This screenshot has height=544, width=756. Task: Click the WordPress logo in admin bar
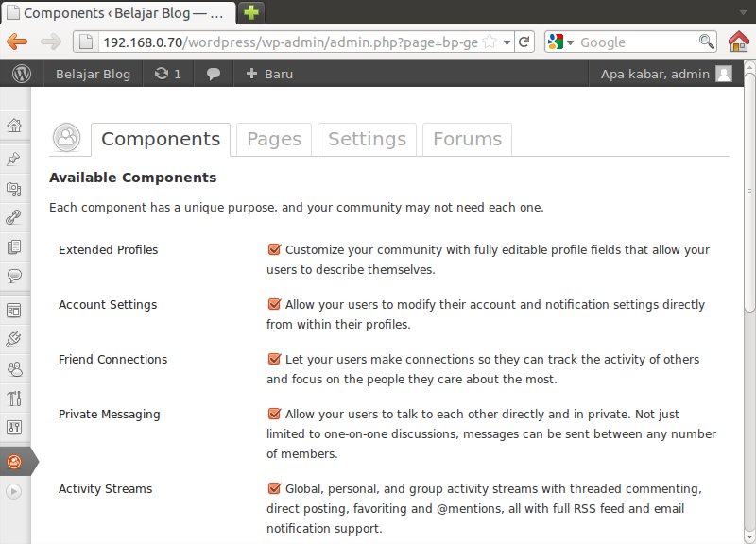(22, 74)
